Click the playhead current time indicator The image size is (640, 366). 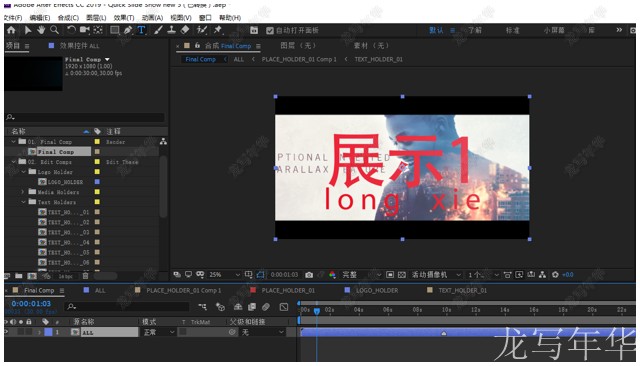tap(317, 311)
